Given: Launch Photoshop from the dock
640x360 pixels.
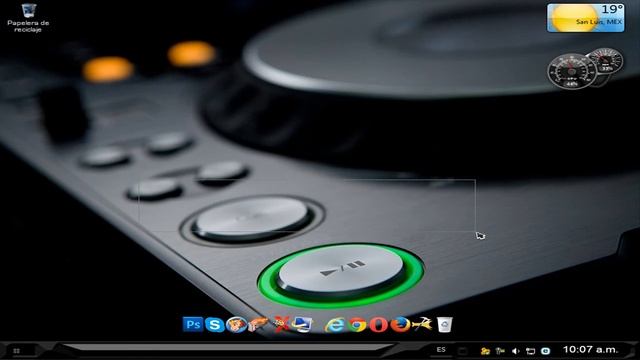Looking at the screenshot, I should tap(193, 324).
